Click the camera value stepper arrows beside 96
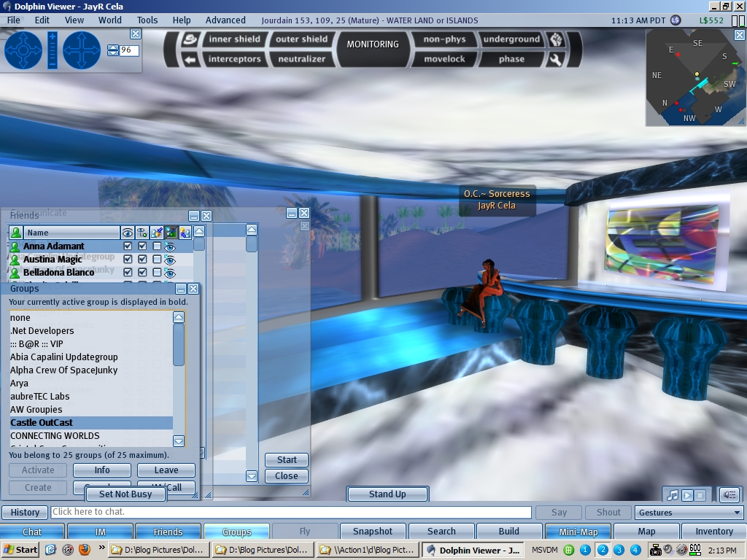The width and height of the screenshot is (747, 560). click(113, 50)
